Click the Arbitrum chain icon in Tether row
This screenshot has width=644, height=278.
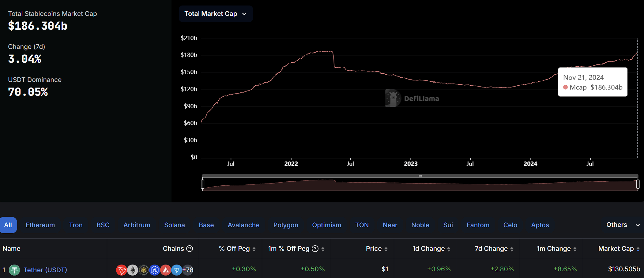click(x=155, y=270)
